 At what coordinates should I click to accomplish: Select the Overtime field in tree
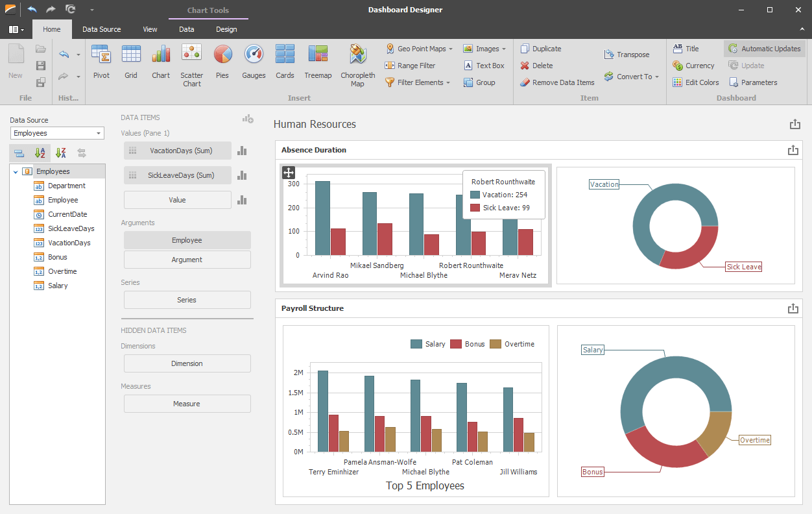[x=62, y=271]
